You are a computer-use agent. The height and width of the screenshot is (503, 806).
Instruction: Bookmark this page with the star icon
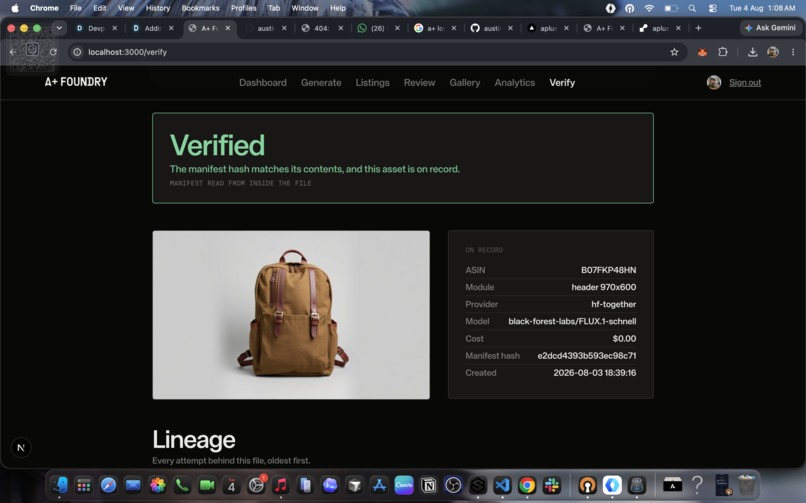(674, 52)
